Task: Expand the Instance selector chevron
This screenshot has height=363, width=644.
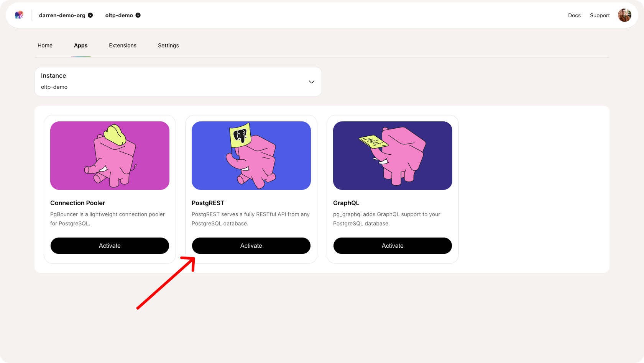Action: coord(312,82)
